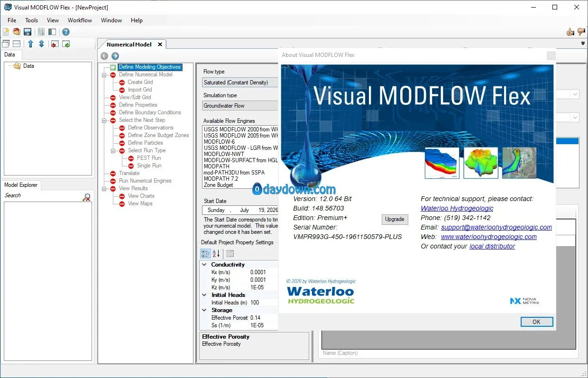Screen dimensions: 588x378
Task: Click the property pages icon in settings toolbar
Action: coord(230,254)
